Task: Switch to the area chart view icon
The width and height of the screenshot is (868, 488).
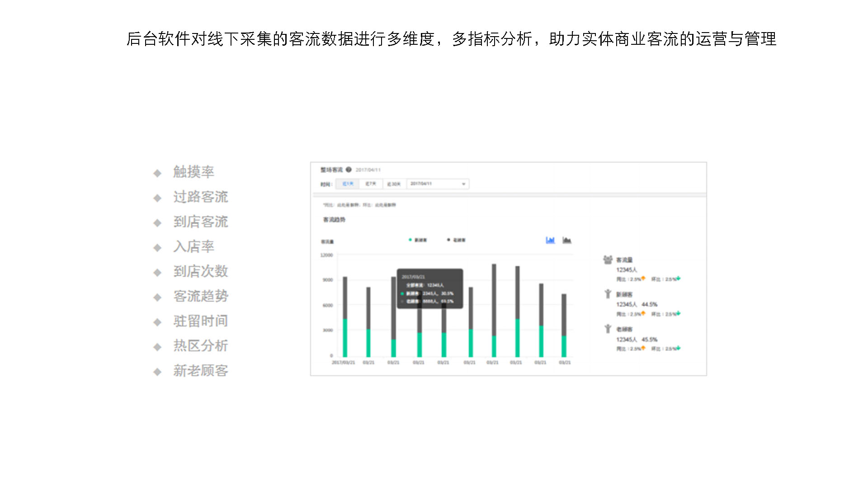Action: tap(566, 240)
